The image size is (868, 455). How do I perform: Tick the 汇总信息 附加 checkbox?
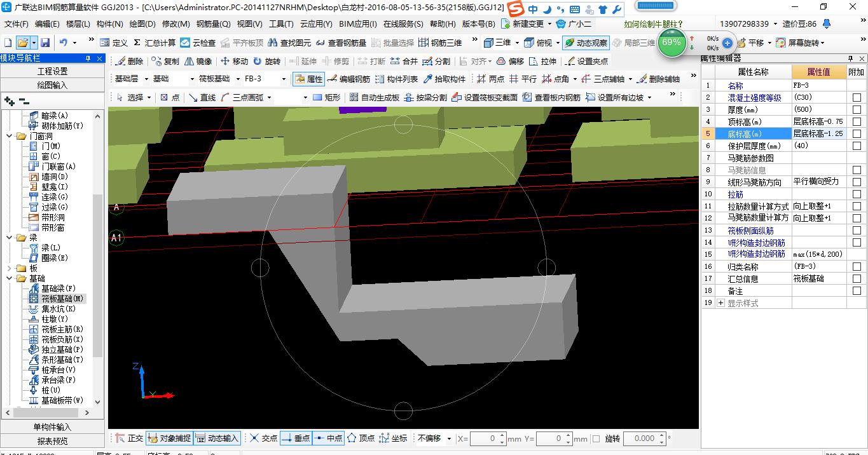(857, 279)
